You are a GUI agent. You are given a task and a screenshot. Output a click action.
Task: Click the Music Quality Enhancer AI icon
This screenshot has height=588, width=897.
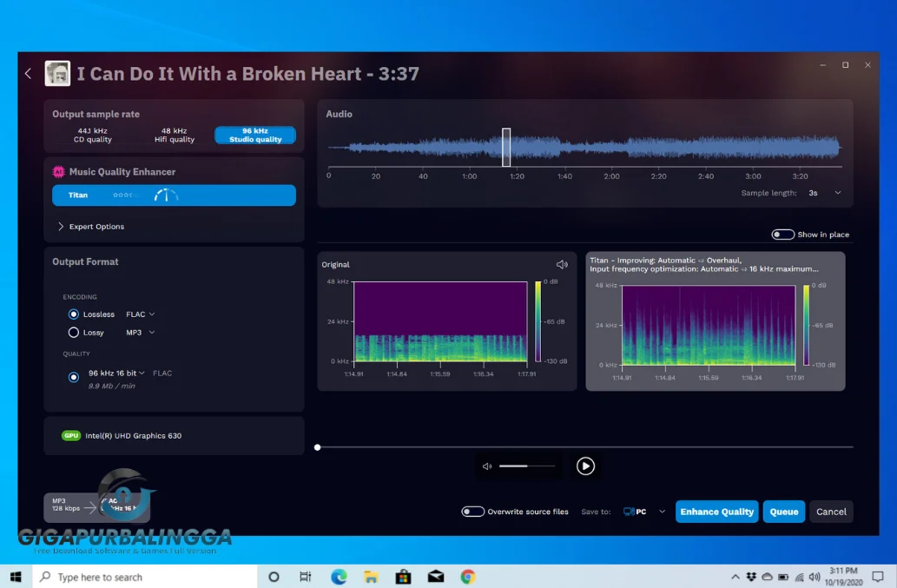pyautogui.click(x=58, y=172)
